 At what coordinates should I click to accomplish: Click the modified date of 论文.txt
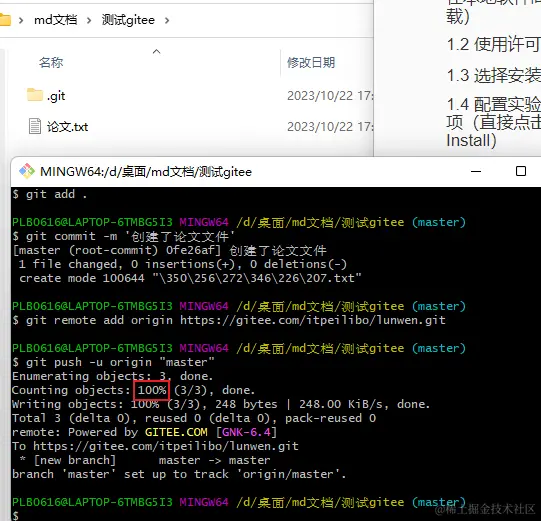coord(330,127)
